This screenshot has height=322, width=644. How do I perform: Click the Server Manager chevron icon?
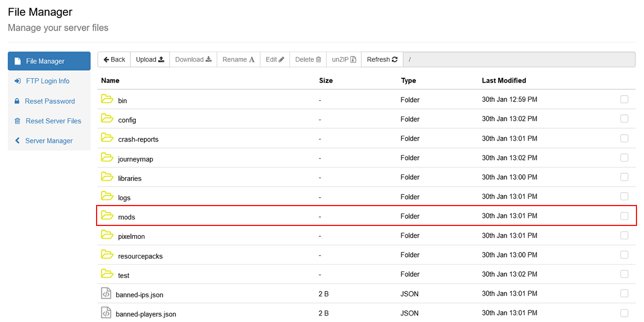[x=17, y=141]
